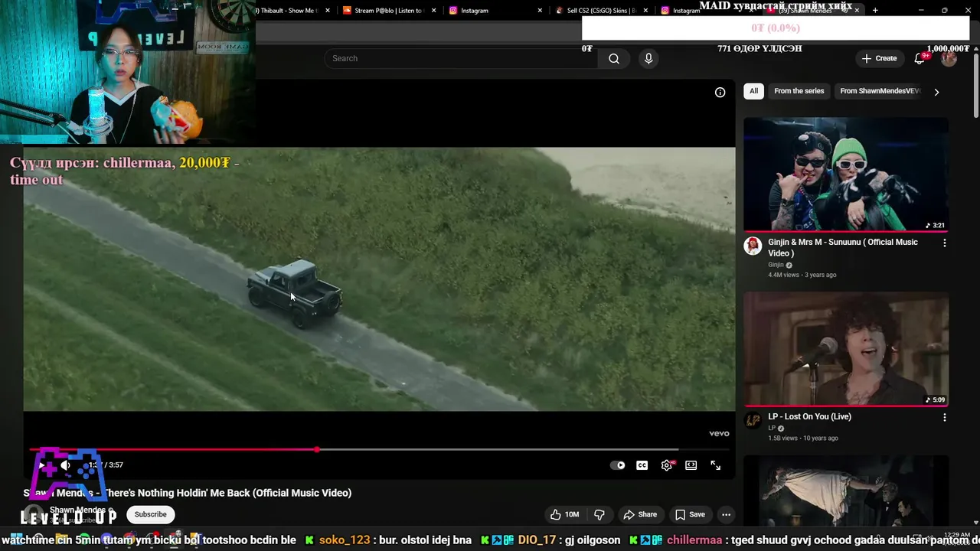The width and height of the screenshot is (980, 551).
Task: Seek on the video progress bar
Action: pos(379,449)
